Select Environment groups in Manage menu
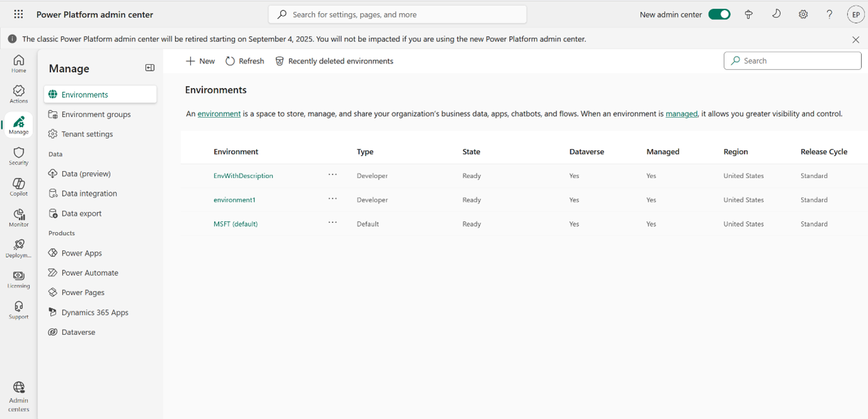This screenshot has width=868, height=419. click(96, 115)
